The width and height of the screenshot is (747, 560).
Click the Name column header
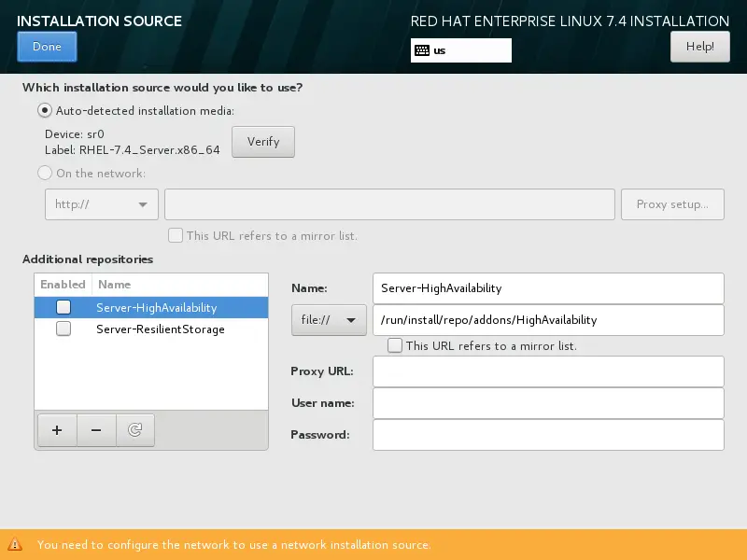[x=180, y=285]
